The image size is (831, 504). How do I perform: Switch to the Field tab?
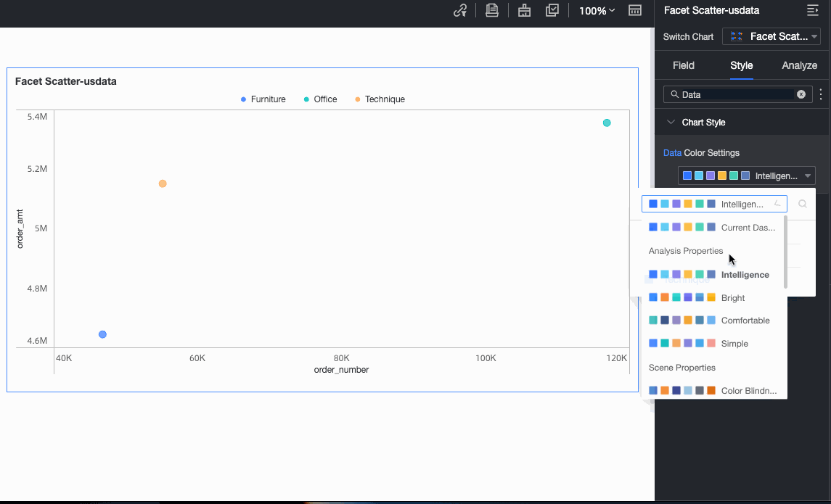point(683,65)
